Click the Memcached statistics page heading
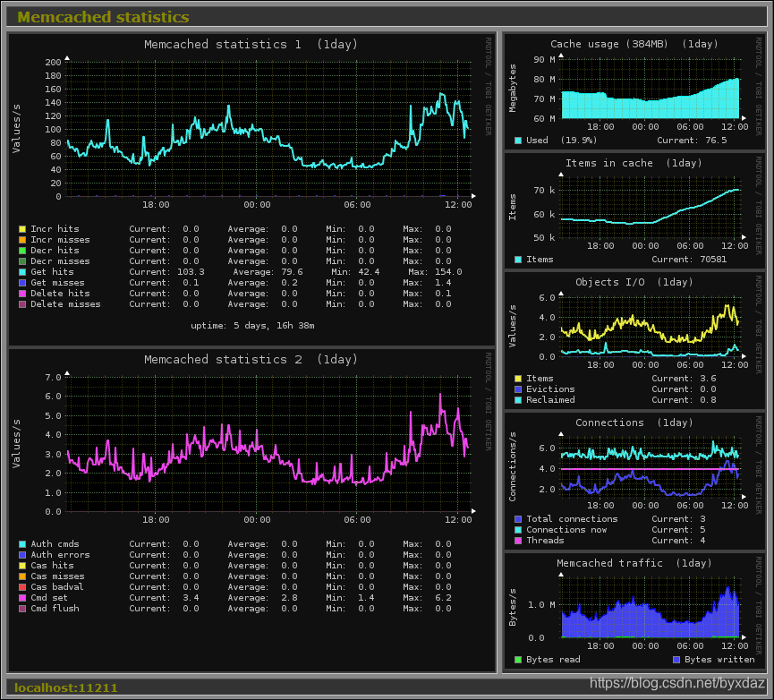Viewport: 774px width, 700px height. (103, 17)
